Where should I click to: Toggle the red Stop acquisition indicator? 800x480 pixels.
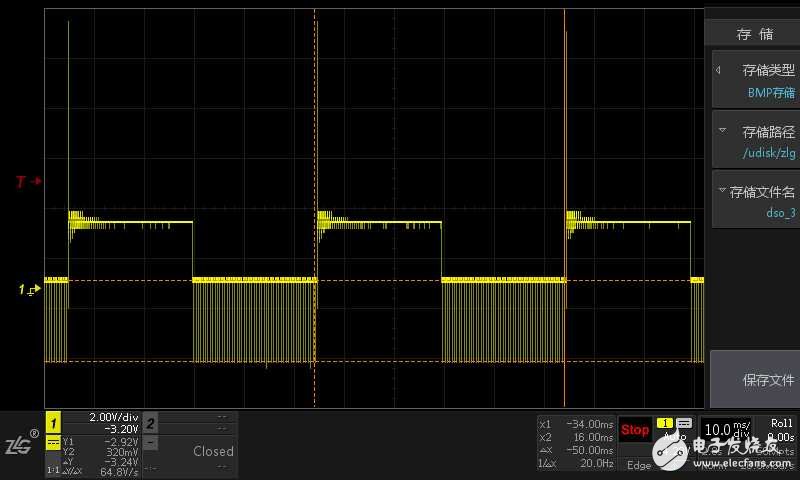coord(635,430)
